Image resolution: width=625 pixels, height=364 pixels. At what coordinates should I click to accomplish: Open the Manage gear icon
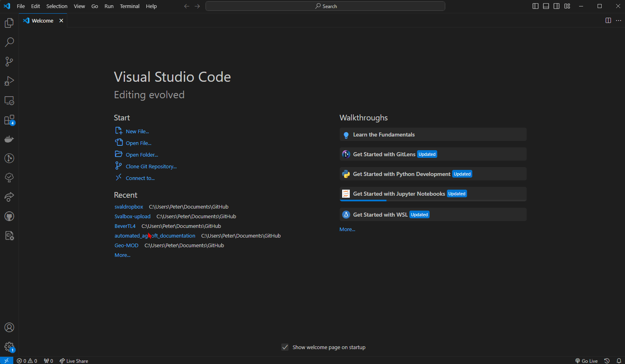(9, 347)
